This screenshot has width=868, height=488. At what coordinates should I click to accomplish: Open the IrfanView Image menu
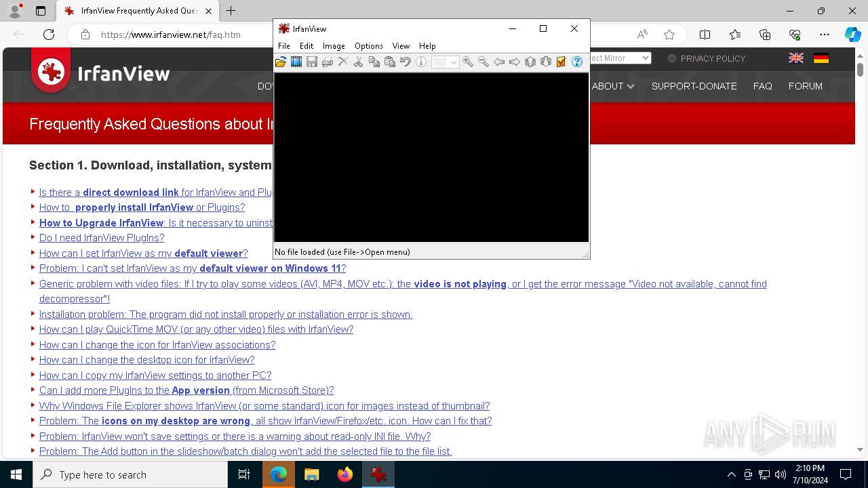(x=334, y=45)
